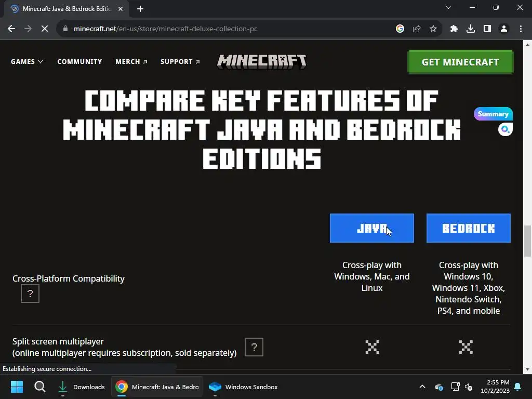Click the X mark under Bedrock split screen
This screenshot has width=532, height=399.
(466, 347)
